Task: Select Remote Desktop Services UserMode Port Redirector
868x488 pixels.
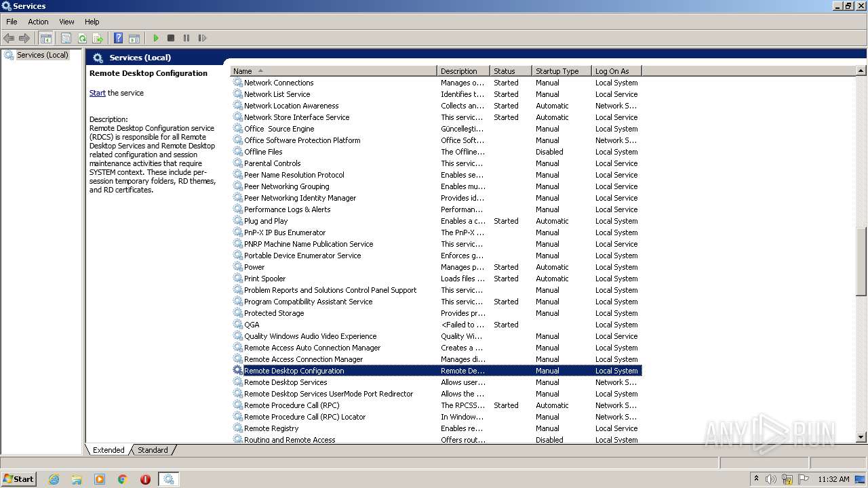Action: click(436, 394)
